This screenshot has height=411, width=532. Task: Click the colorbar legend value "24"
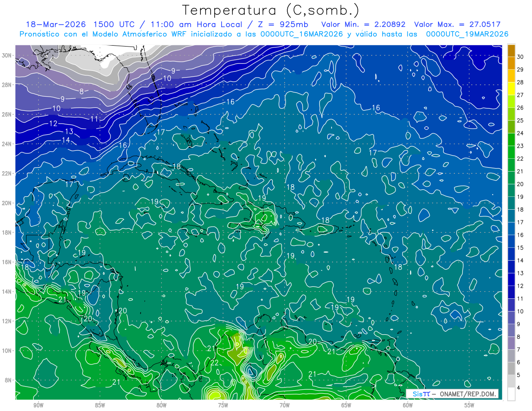tap(520, 133)
